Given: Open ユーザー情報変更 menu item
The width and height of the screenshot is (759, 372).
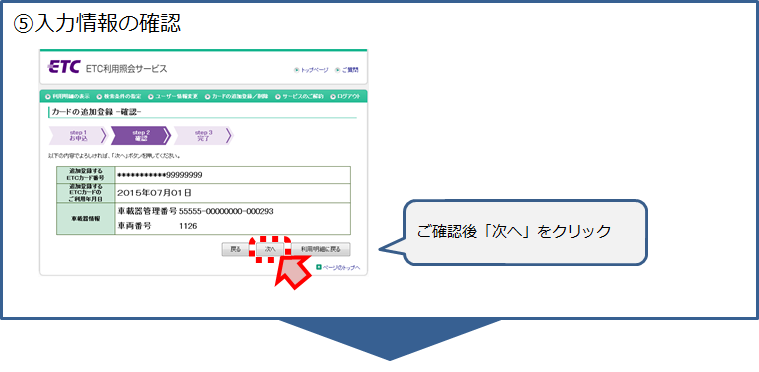Looking at the screenshot, I should tap(176, 96).
